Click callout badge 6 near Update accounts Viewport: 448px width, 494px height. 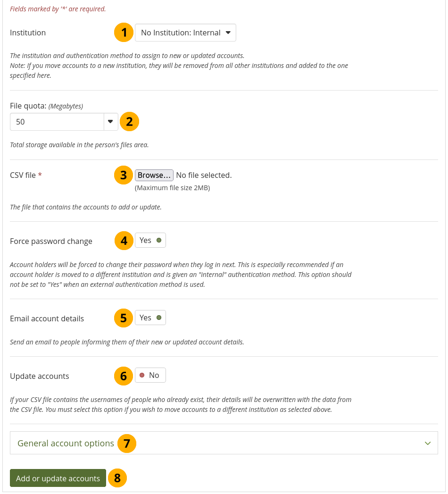click(124, 376)
